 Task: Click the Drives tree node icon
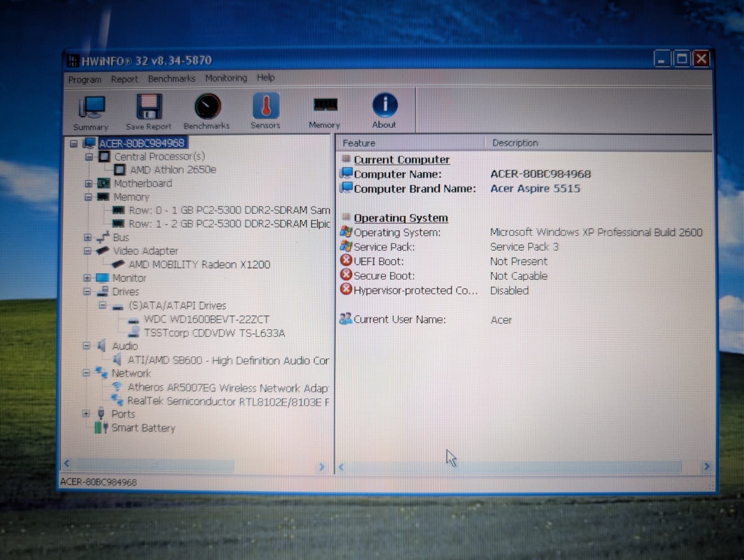coord(102,292)
